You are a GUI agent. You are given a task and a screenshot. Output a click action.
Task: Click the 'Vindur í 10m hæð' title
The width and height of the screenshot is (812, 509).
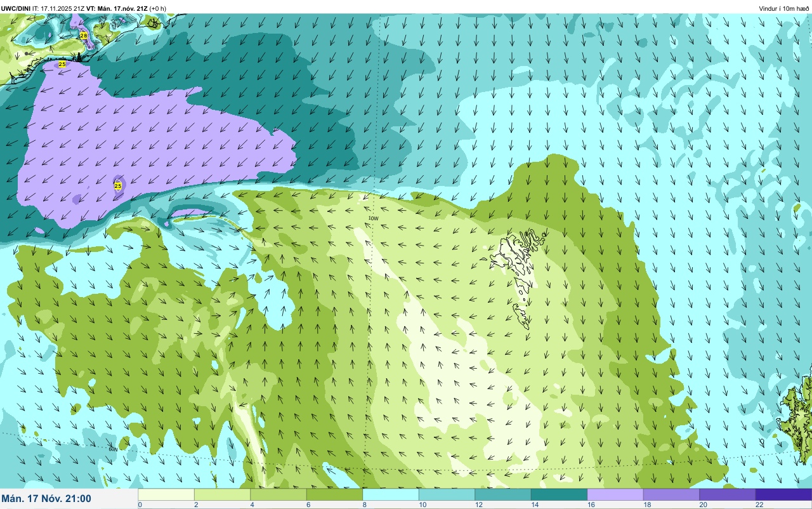[783, 8]
